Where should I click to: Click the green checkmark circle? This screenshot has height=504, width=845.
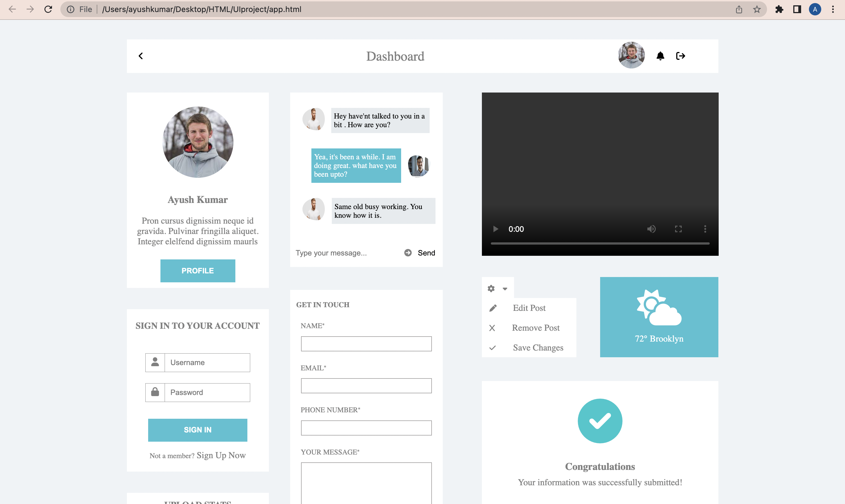click(600, 421)
